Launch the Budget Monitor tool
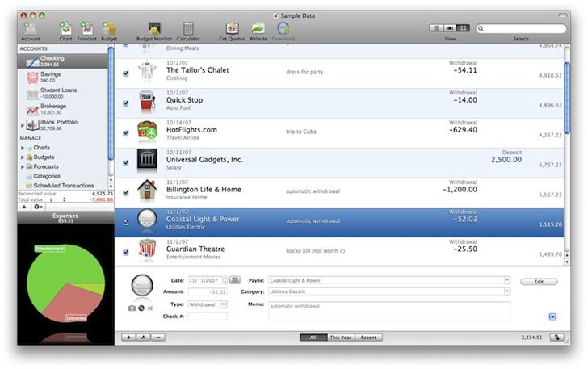Viewport: 588px width, 369px height. pyautogui.click(x=154, y=29)
